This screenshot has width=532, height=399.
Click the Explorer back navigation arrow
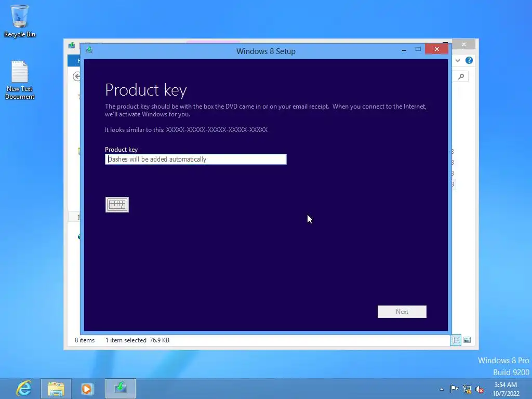tap(77, 76)
